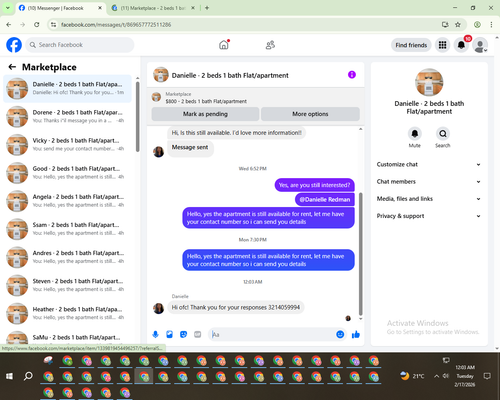This screenshot has height=400, width=500.
Task: Close the Marketplace browser tab
Action: point(193,8)
